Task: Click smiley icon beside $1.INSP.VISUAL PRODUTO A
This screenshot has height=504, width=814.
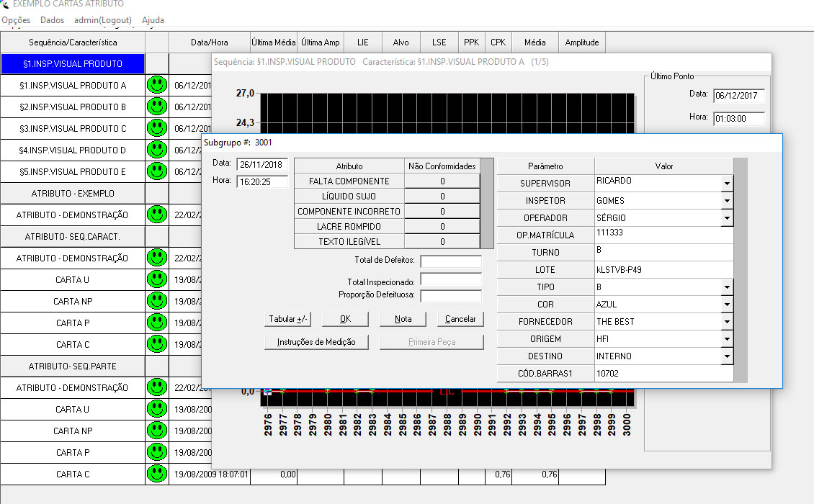Action: pos(156,85)
